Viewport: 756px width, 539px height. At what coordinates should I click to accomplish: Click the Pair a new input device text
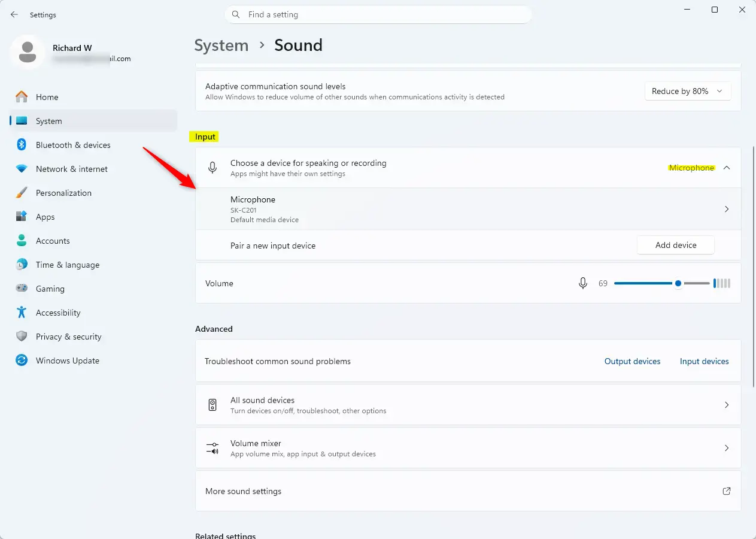pos(273,246)
